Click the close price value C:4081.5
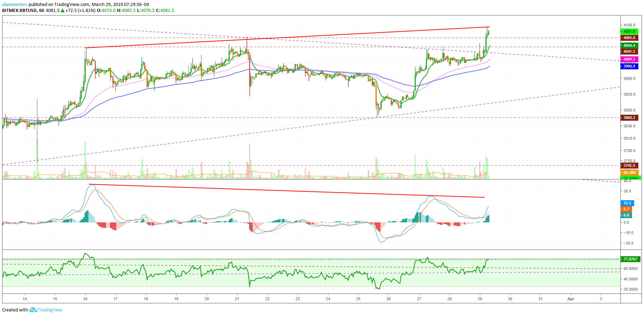644x316 pixels. pos(165,11)
